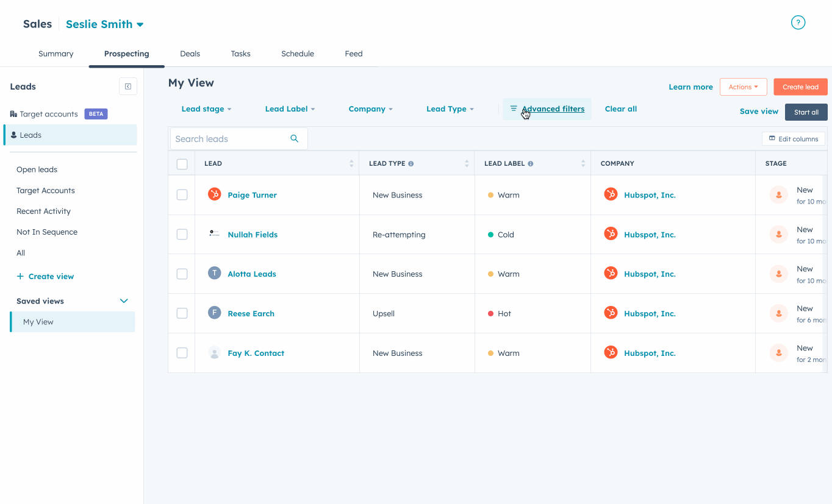Click the red Hot status dot for Reese Earch
The height and width of the screenshot is (504, 832).
click(489, 313)
